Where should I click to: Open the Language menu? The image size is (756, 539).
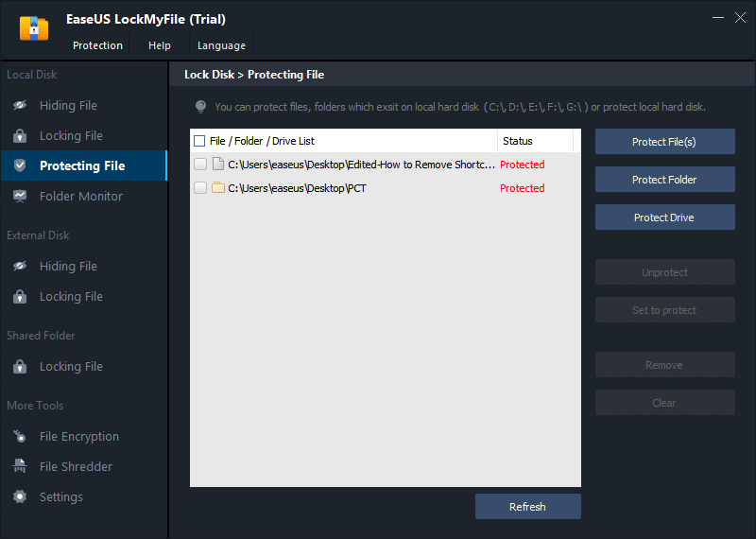click(221, 45)
